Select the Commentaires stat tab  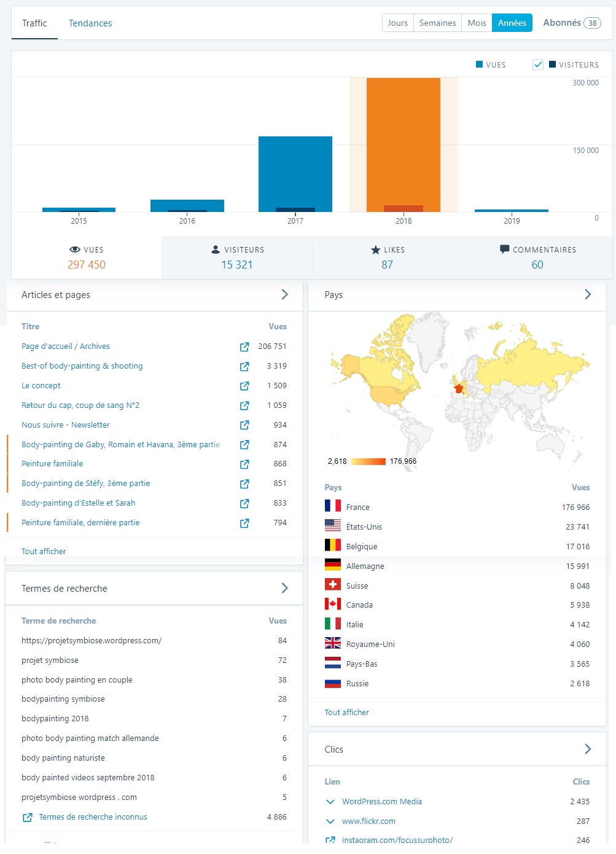[537, 258]
